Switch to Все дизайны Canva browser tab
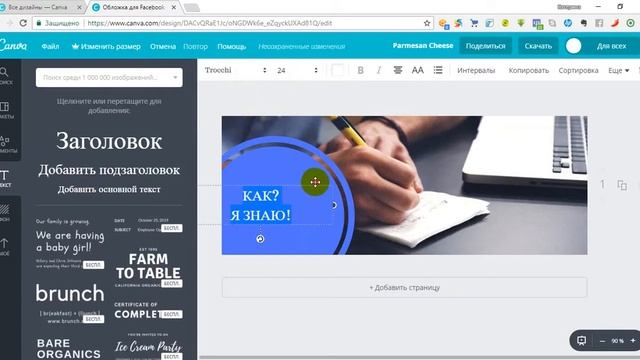This screenshot has height=360, width=640. [39, 7]
